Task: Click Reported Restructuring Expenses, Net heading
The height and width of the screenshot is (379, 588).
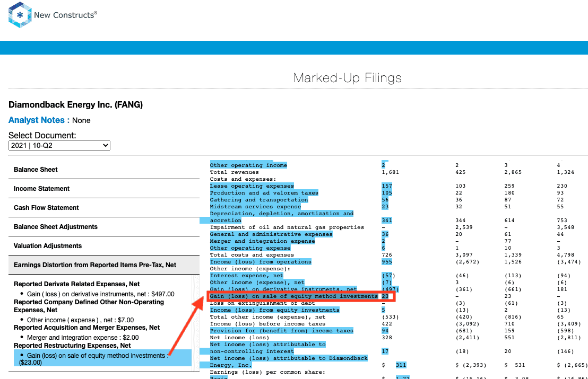Action: click(x=72, y=346)
